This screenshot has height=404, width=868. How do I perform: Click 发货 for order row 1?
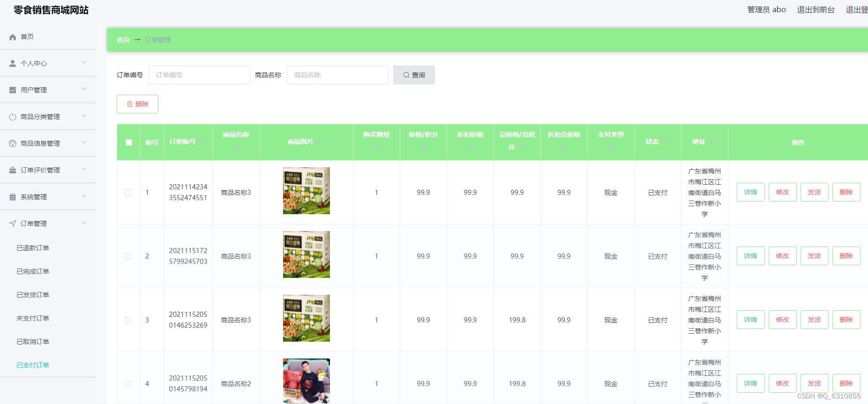[814, 192]
